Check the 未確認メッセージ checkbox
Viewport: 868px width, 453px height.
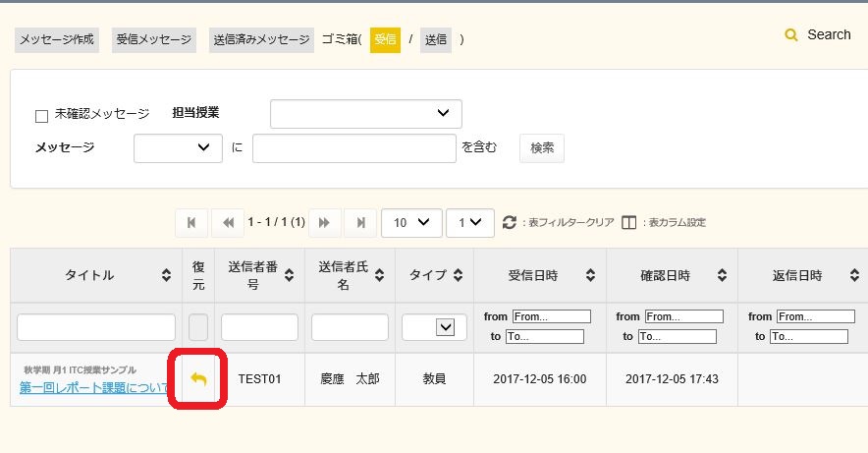point(41,116)
